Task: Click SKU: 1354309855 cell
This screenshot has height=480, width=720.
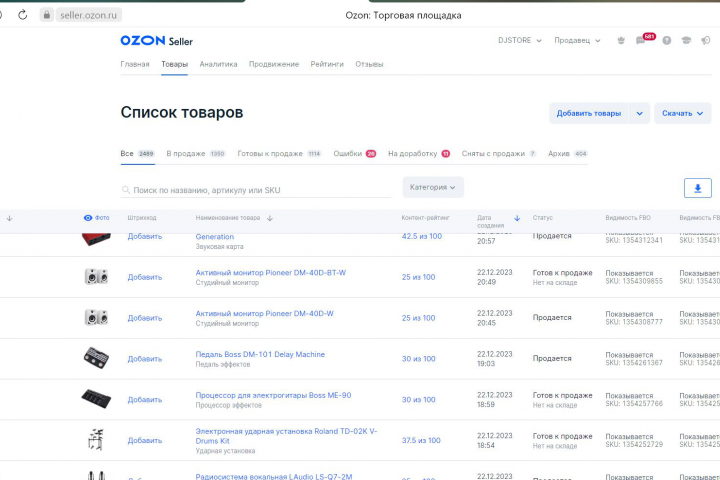Action: coord(634,281)
